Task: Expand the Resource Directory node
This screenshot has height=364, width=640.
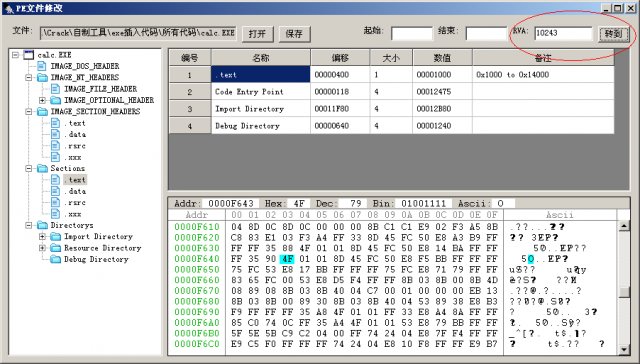Action: click(42, 248)
